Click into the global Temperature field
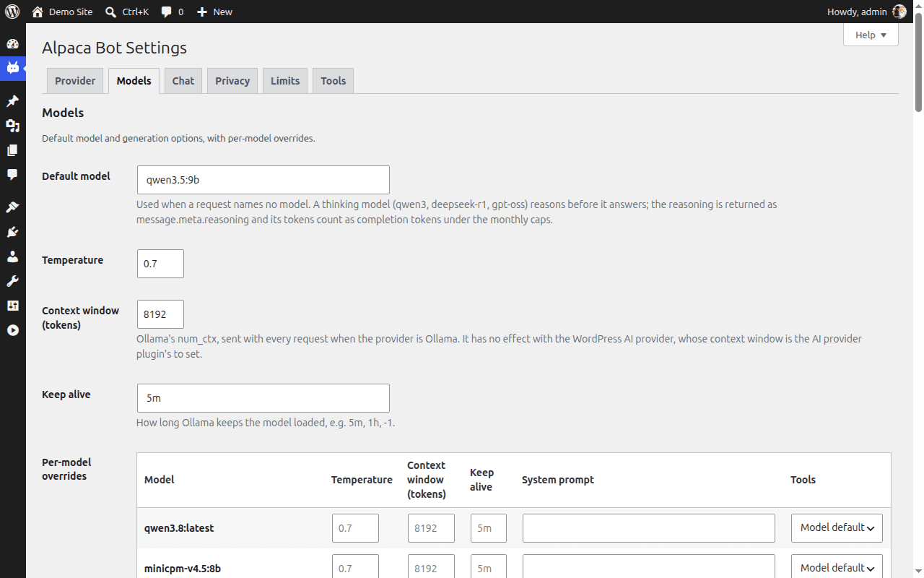 tap(160, 264)
